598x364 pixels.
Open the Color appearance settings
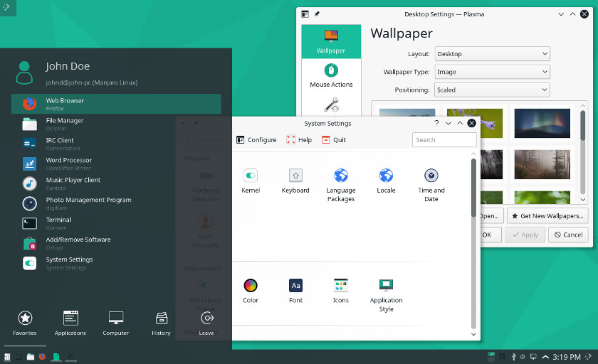click(x=251, y=291)
